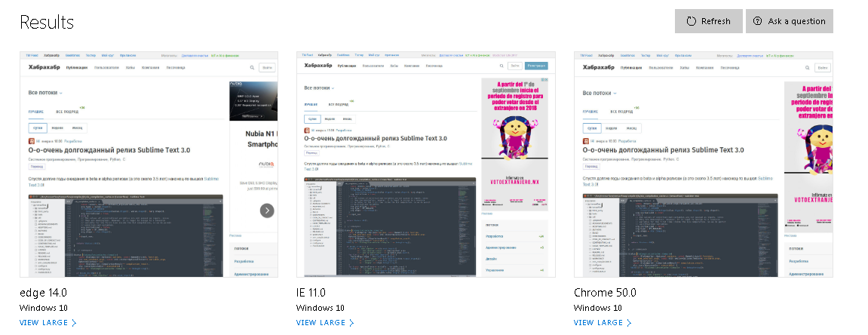This screenshot has height=335, width=868.
Task: Click the IE 11.0 label
Action: point(311,293)
